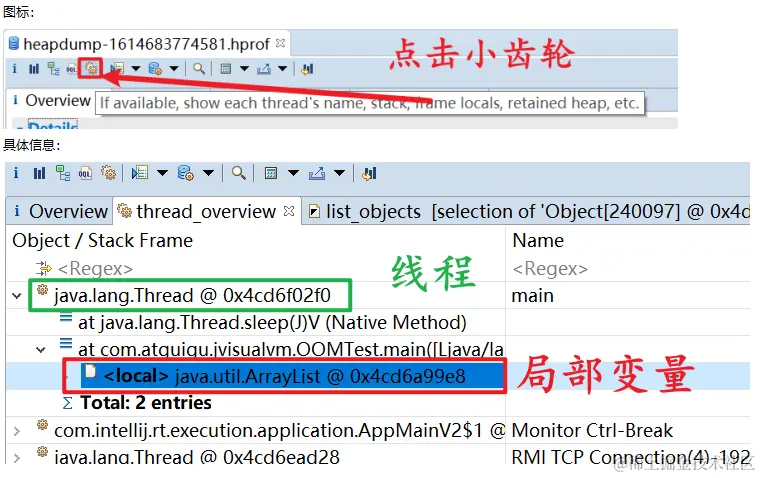This screenshot has width=761, height=478.
Task: Open export dropdown arrow under heapdump tab
Action: point(282,69)
